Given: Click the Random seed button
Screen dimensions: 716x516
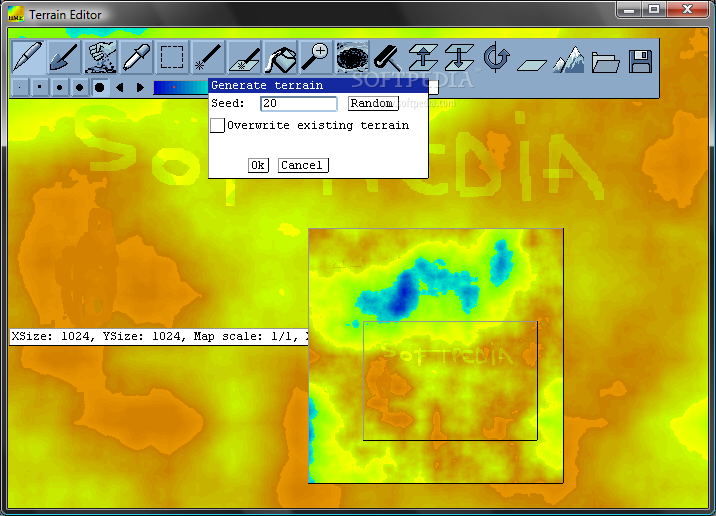Looking at the screenshot, I should (x=373, y=103).
